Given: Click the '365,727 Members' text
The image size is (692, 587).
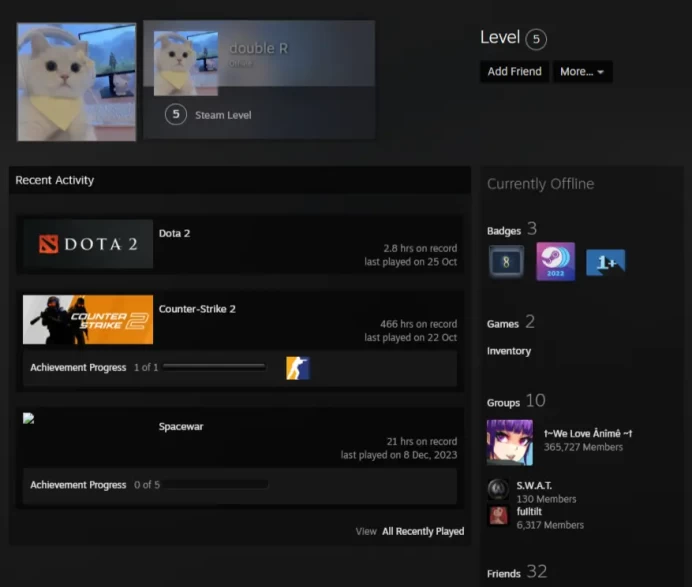Looking at the screenshot, I should point(583,447).
